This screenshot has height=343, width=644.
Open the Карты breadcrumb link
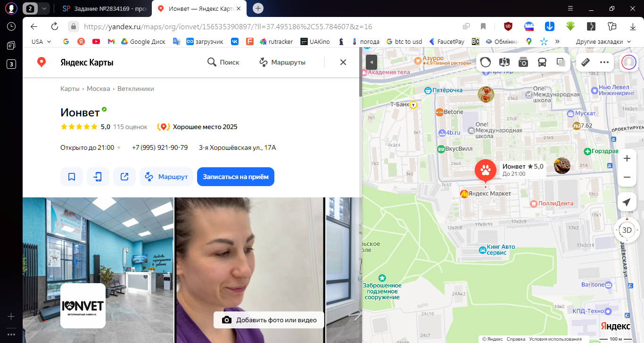click(x=70, y=89)
